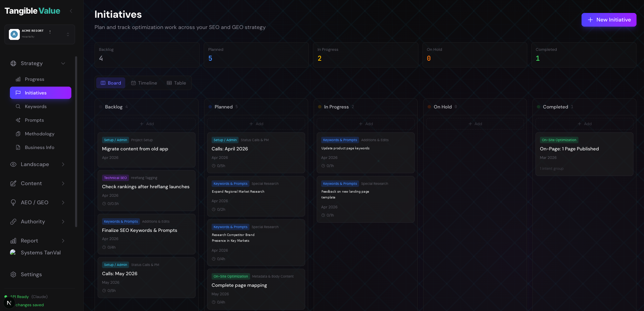Image resolution: width=644 pixels, height=311 pixels.
Task: Add a card to the Backlog column
Action: click(146, 124)
